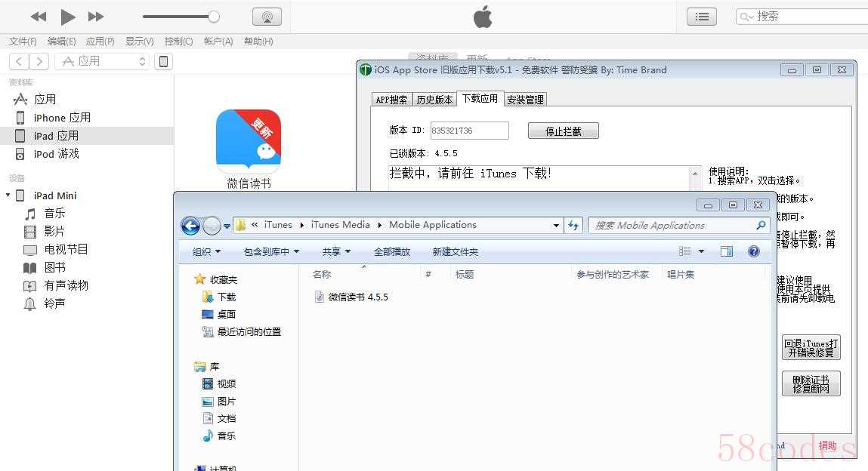Open the 应用 media type dropdown
Viewport: 868px width, 471px height.
click(103, 61)
